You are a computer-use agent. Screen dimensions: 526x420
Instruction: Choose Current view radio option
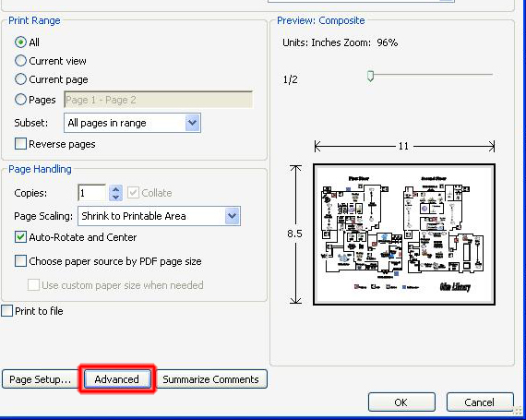[20, 61]
